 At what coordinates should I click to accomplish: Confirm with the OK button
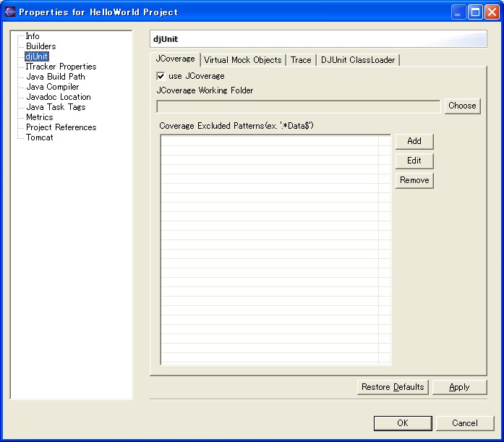pos(403,423)
